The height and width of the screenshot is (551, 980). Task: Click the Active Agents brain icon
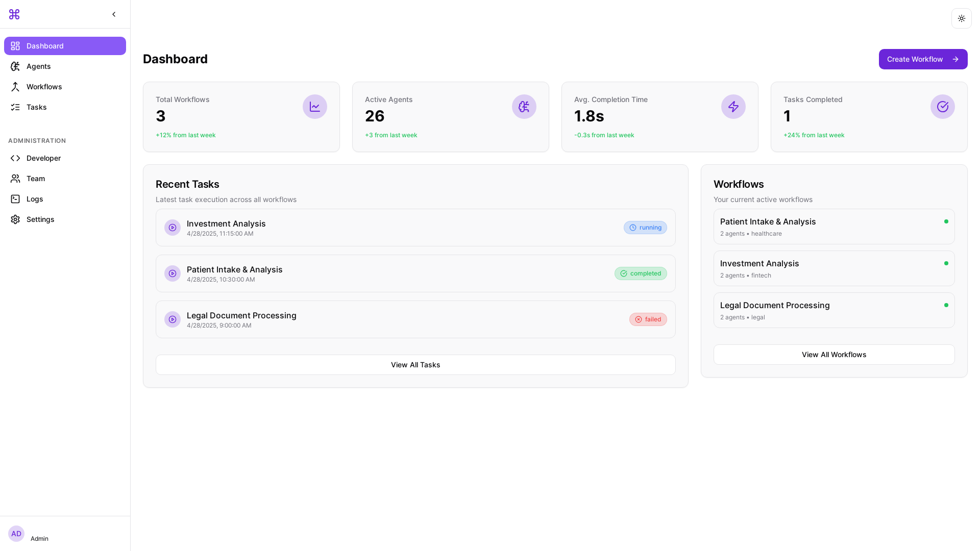coord(524,107)
